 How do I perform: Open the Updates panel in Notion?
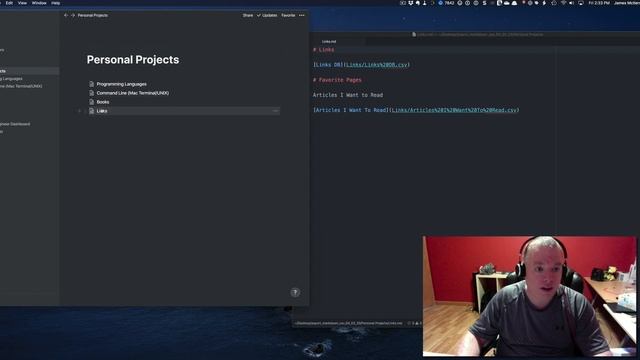267,15
